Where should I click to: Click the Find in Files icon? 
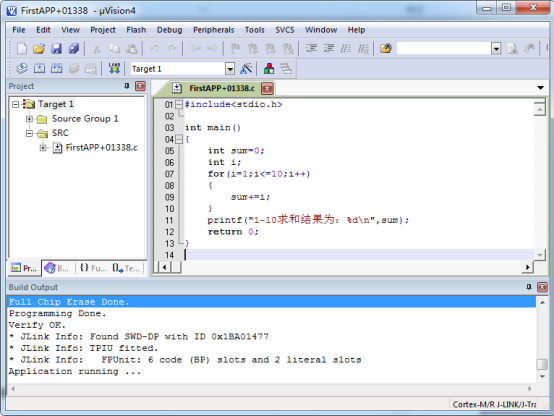coord(386,48)
